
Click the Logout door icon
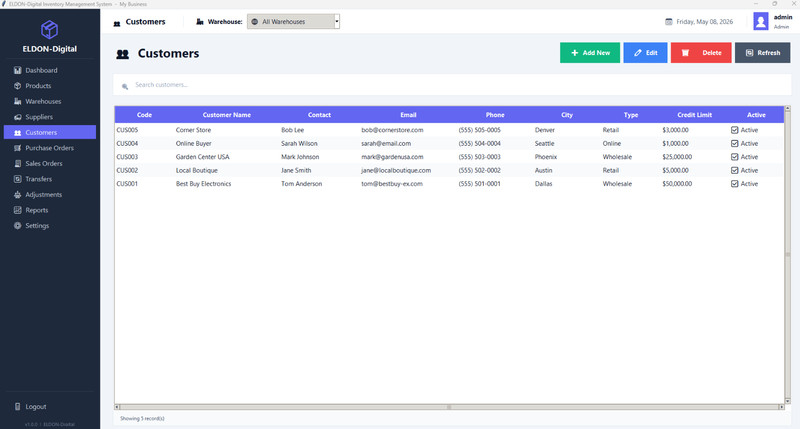pyautogui.click(x=17, y=407)
